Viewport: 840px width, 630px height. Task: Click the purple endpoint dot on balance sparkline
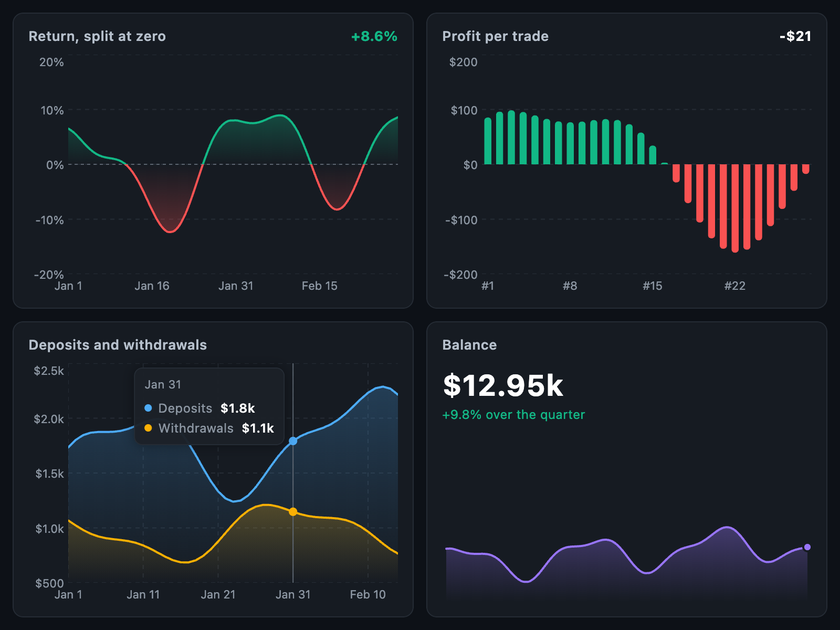(x=807, y=547)
